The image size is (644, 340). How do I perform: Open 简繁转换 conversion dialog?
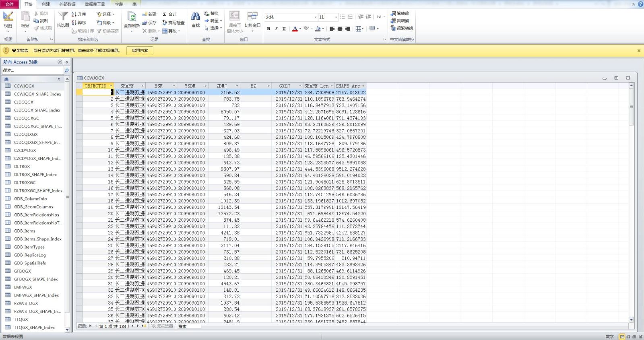402,28
